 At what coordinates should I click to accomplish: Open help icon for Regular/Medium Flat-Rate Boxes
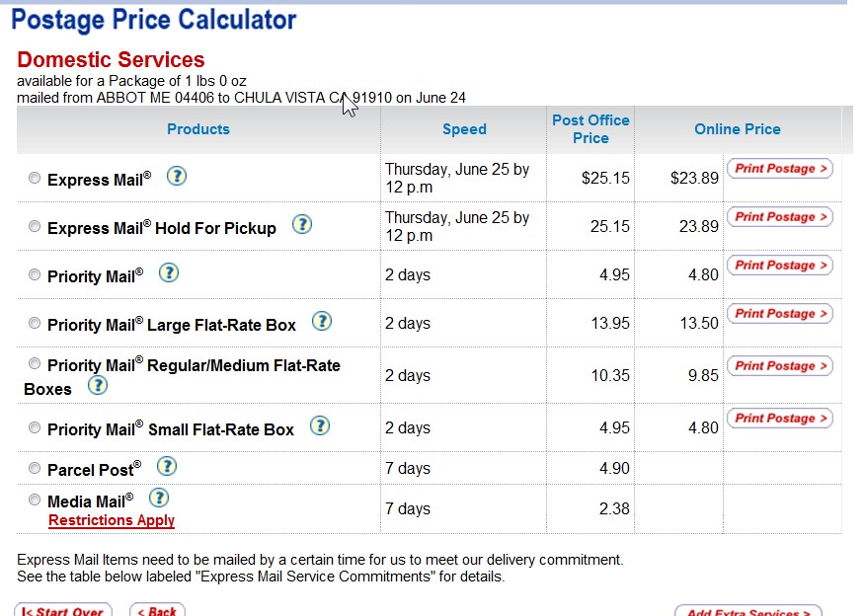[98, 385]
